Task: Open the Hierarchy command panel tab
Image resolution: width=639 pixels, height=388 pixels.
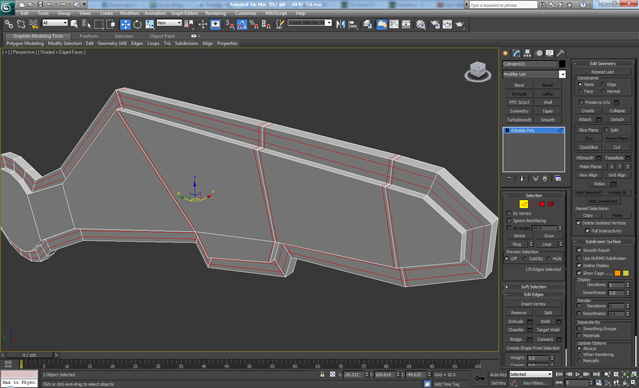Action: pyautogui.click(x=527, y=53)
